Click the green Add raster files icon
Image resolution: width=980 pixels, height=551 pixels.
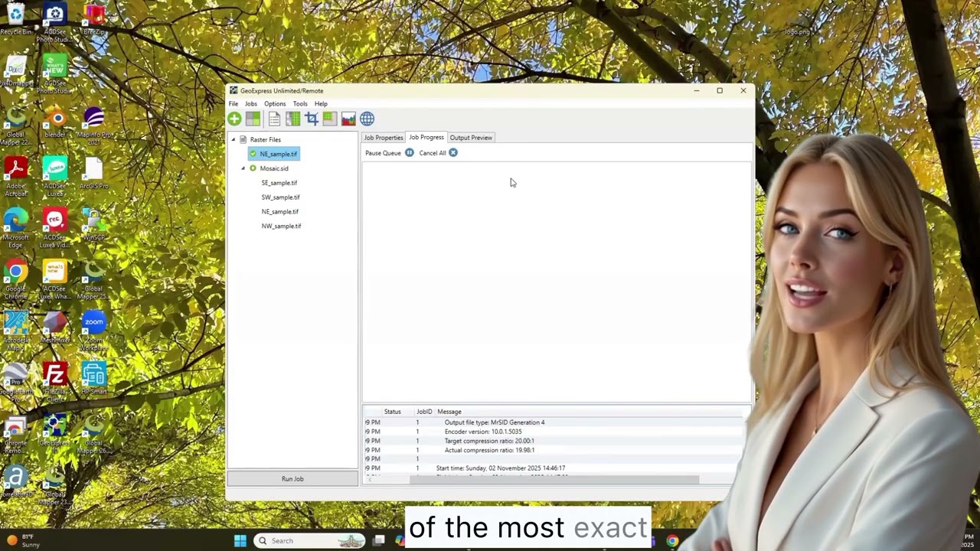point(234,119)
